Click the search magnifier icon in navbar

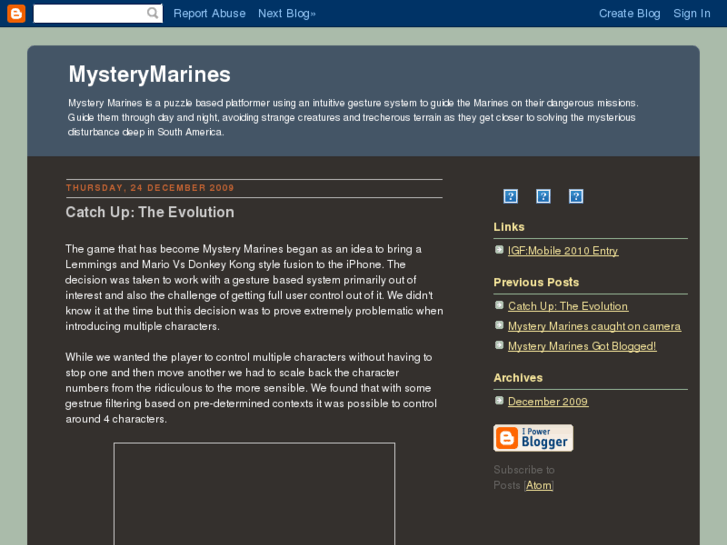[153, 13]
